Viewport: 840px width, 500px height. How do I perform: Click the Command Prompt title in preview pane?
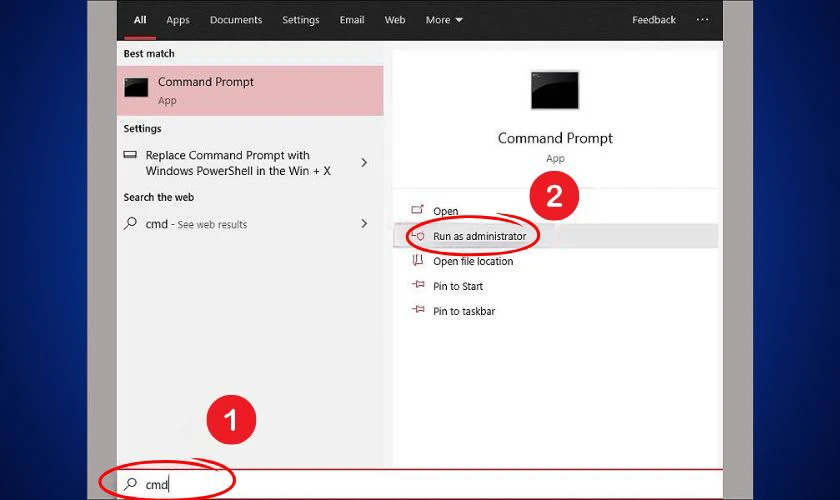(x=555, y=138)
